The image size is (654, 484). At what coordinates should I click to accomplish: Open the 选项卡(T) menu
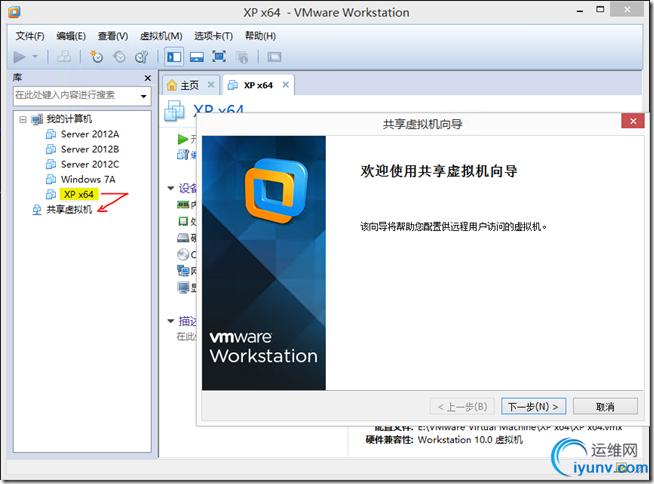(x=214, y=36)
